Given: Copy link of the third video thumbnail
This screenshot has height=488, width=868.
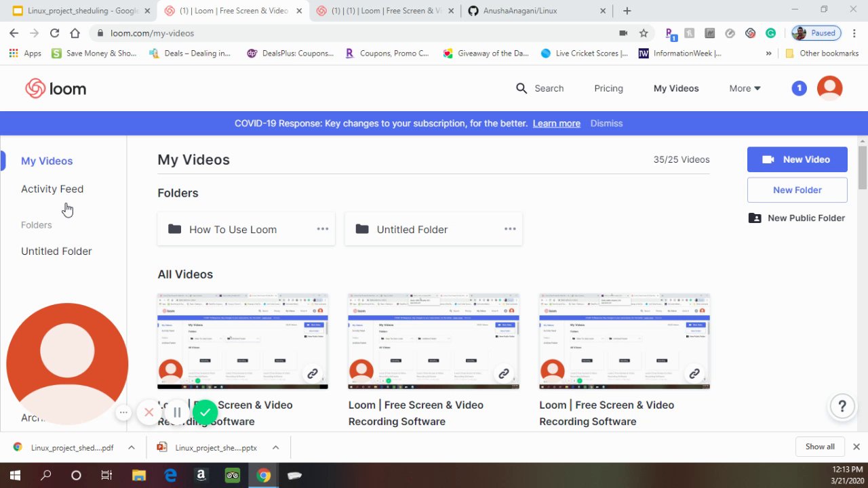Looking at the screenshot, I should (694, 373).
